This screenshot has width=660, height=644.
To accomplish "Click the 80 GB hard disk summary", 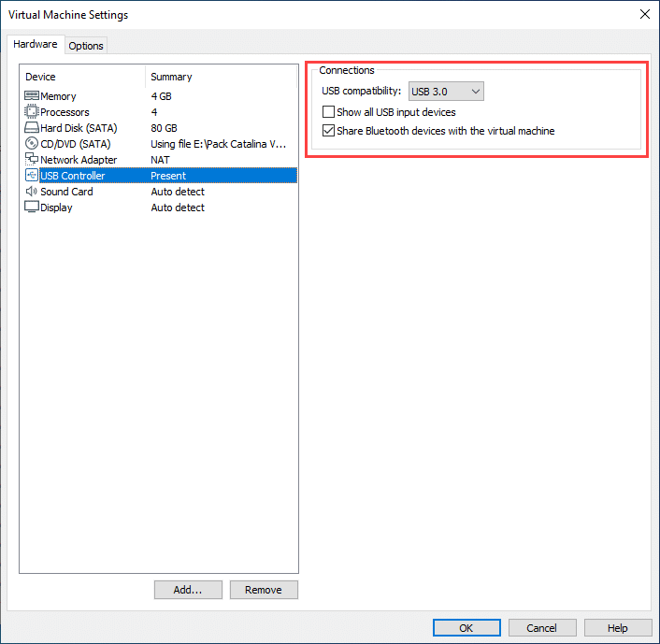I will (x=165, y=128).
